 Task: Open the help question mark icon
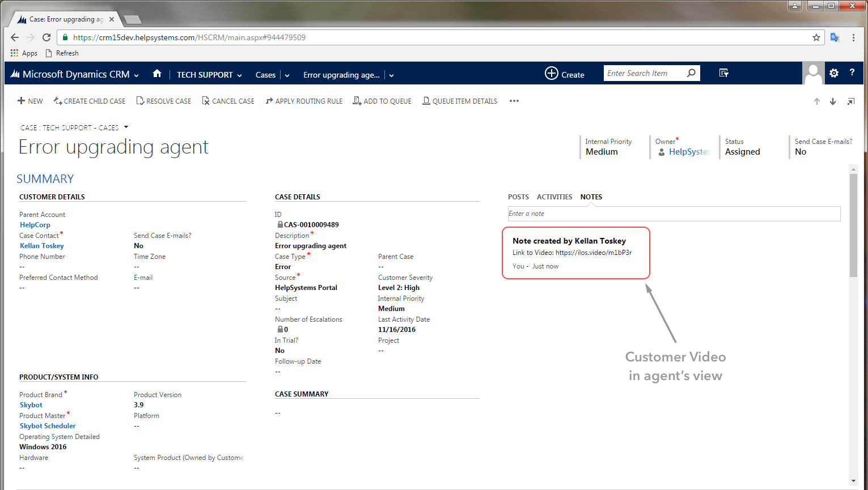click(x=852, y=73)
